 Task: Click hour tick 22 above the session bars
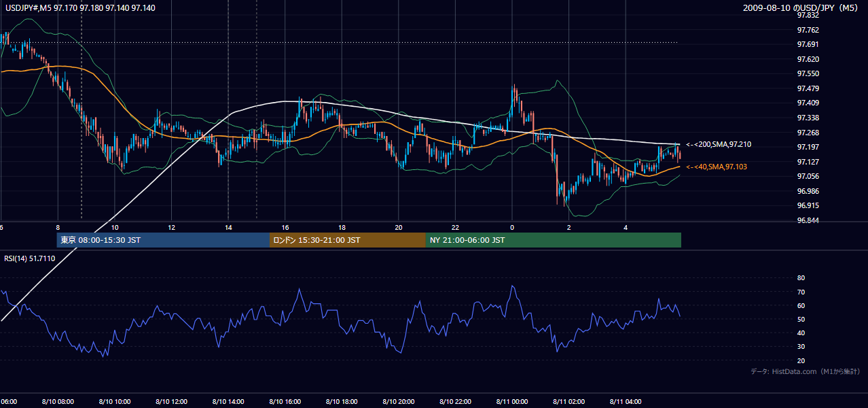[456, 228]
